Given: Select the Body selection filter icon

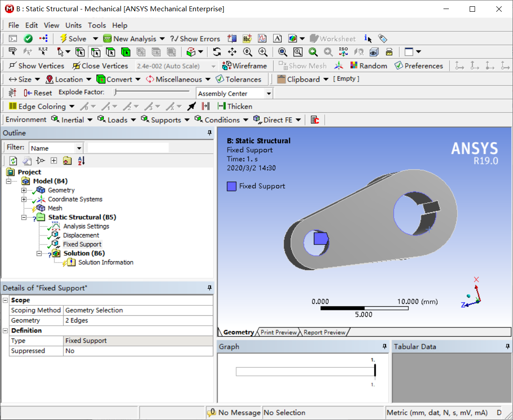Looking at the screenshot, I should tap(126, 52).
